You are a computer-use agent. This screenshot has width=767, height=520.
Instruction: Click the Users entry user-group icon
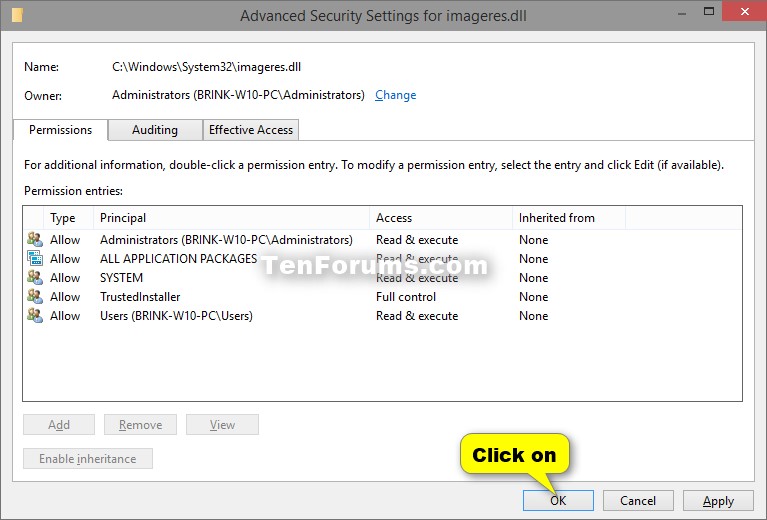pyautogui.click(x=35, y=316)
